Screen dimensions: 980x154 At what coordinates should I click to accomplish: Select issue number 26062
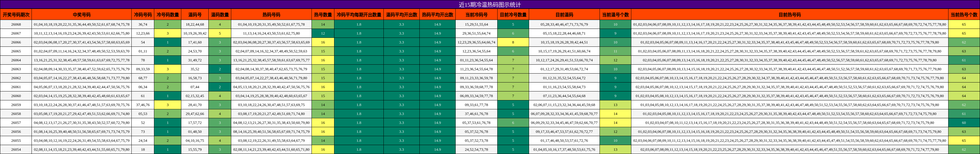point(16,78)
